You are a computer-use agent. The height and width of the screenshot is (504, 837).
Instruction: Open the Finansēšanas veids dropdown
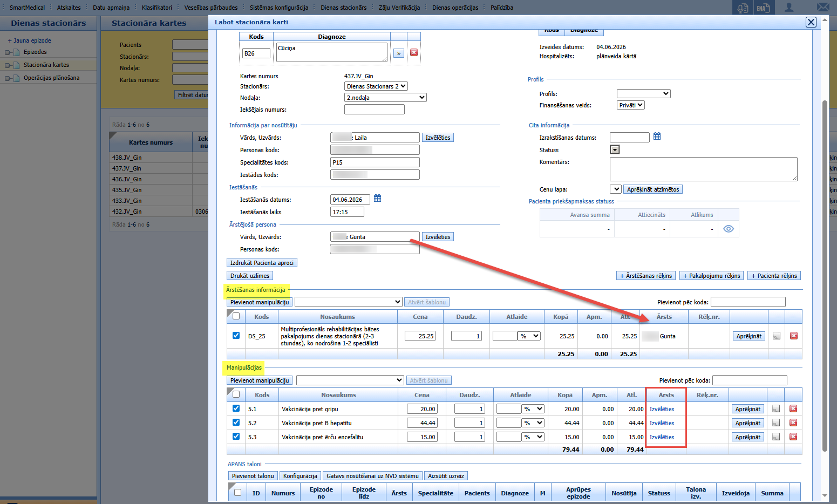tap(631, 105)
